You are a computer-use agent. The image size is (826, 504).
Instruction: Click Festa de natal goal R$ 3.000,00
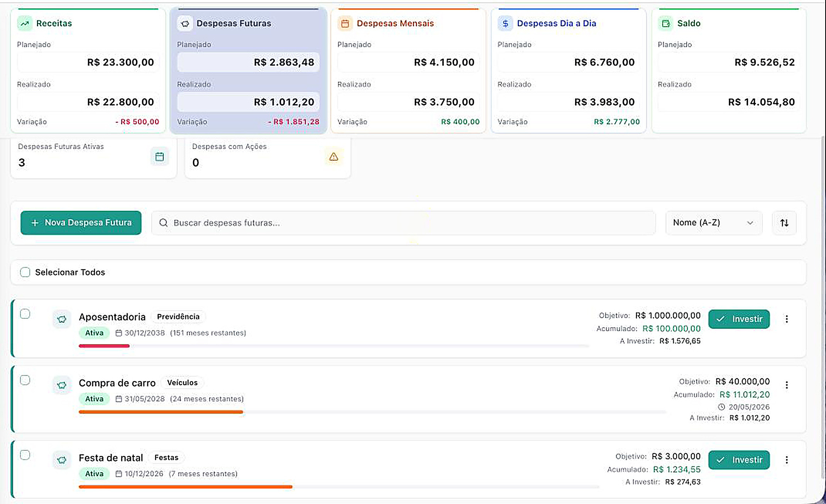pyautogui.click(x=676, y=457)
